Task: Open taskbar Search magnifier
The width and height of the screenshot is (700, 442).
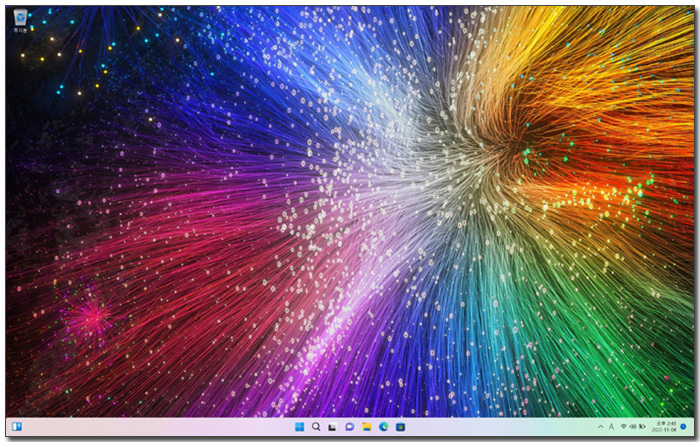Action: 316,427
